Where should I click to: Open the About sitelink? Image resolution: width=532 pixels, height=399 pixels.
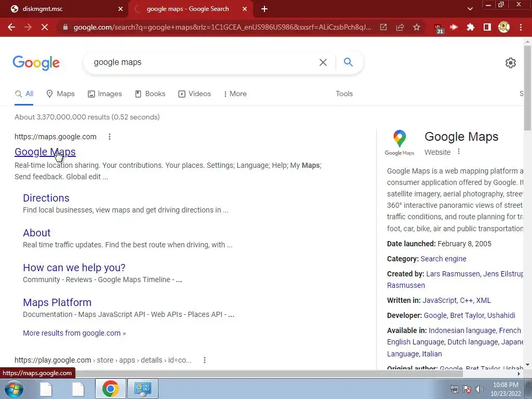coord(37,233)
